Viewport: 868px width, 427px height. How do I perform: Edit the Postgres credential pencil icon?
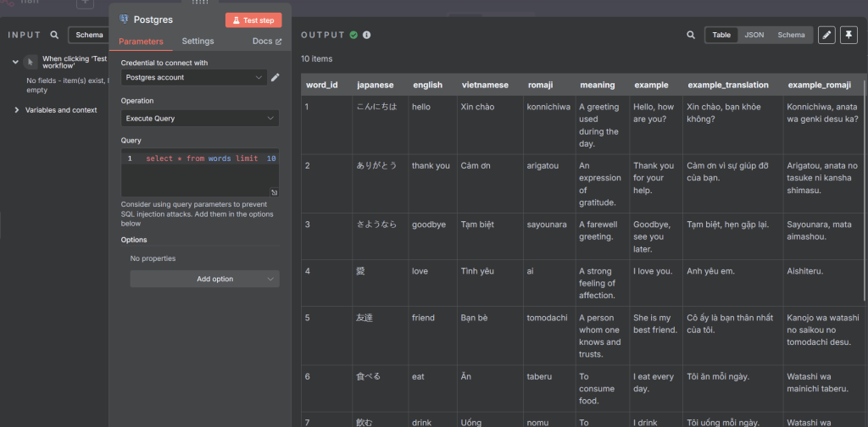(x=275, y=77)
